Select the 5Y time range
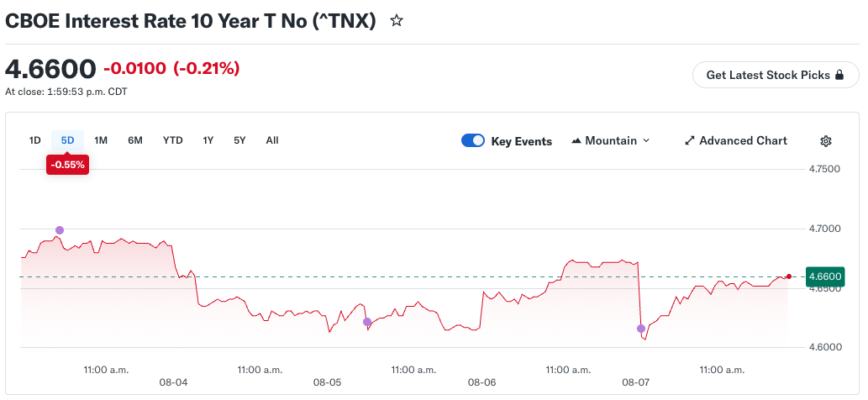 coord(239,140)
